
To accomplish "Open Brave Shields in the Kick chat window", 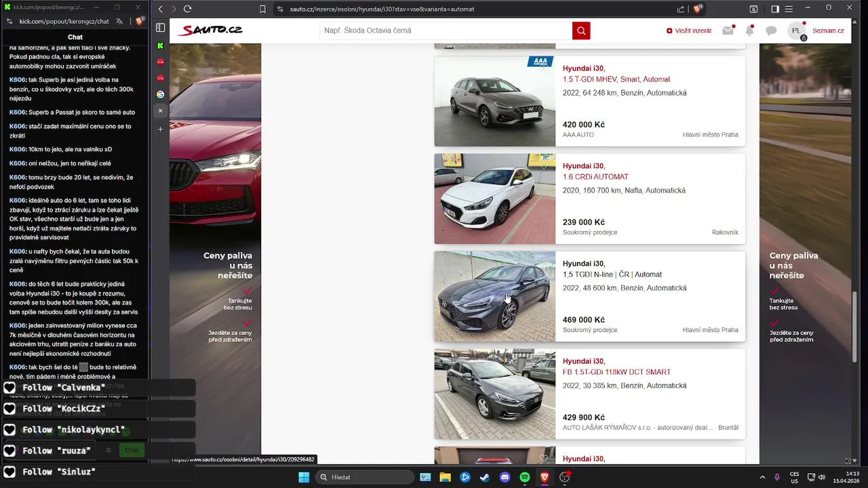I will [x=139, y=21].
